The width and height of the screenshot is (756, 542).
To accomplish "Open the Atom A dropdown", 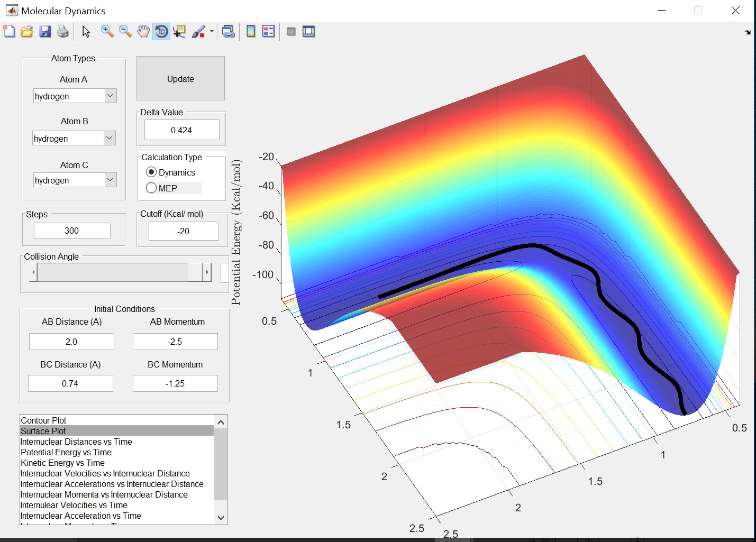I will 110,96.
